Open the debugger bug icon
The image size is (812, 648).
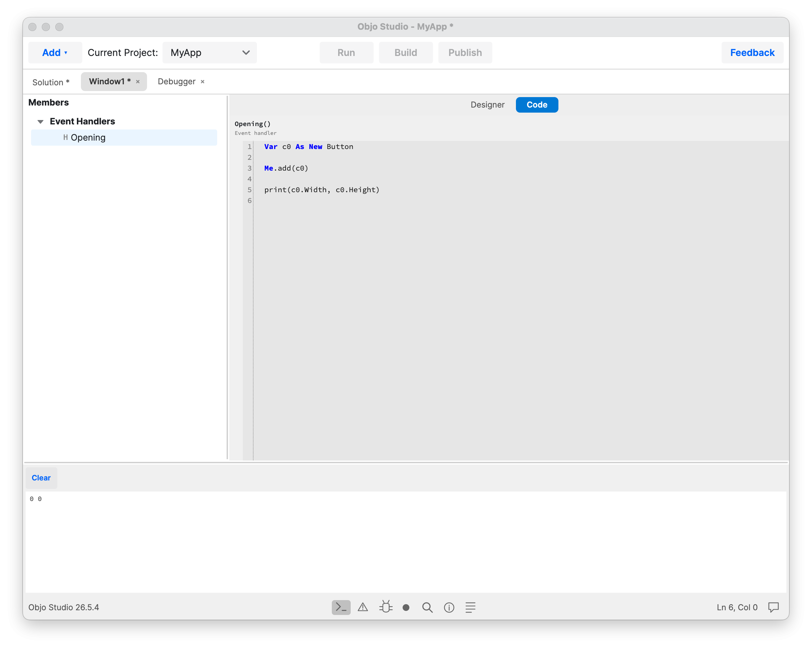[x=386, y=607]
